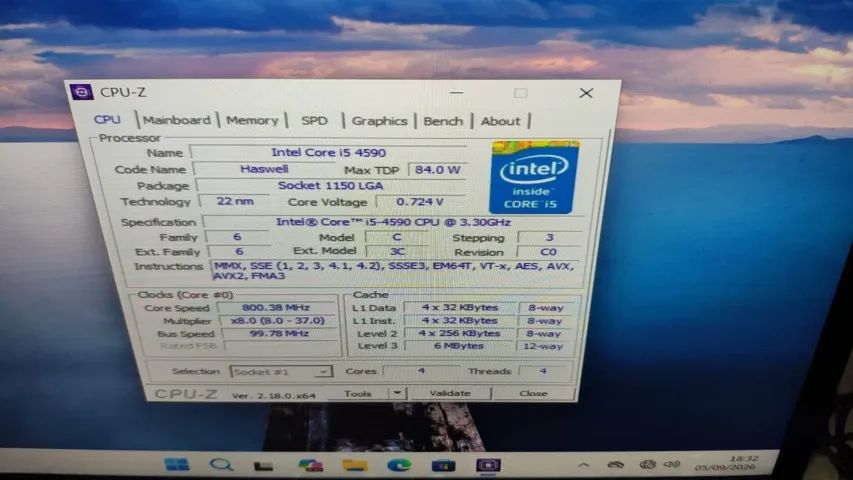
Task: Close the CPU-Z window with X
Action: [586, 93]
